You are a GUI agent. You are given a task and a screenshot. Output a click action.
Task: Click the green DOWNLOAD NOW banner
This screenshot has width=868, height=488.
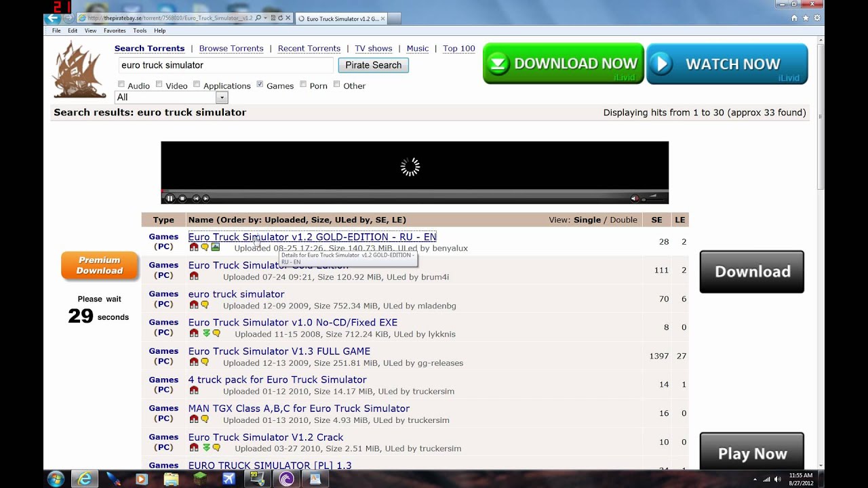(563, 64)
